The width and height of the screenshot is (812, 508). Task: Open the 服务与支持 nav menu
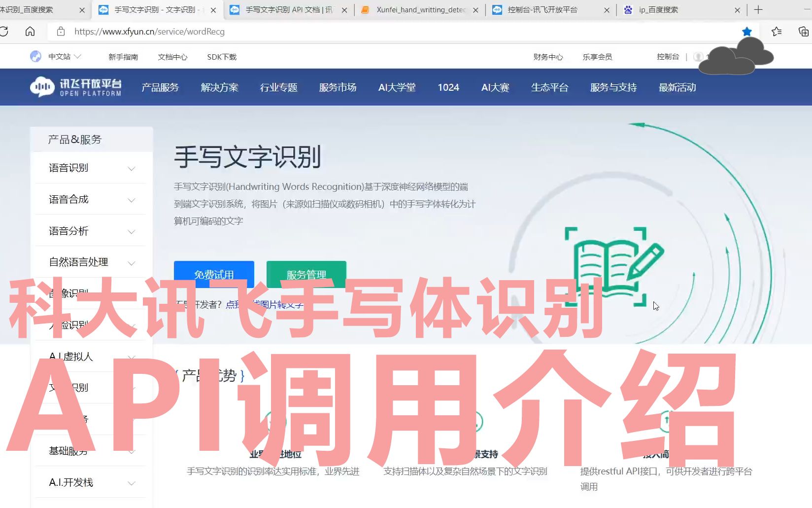point(613,87)
